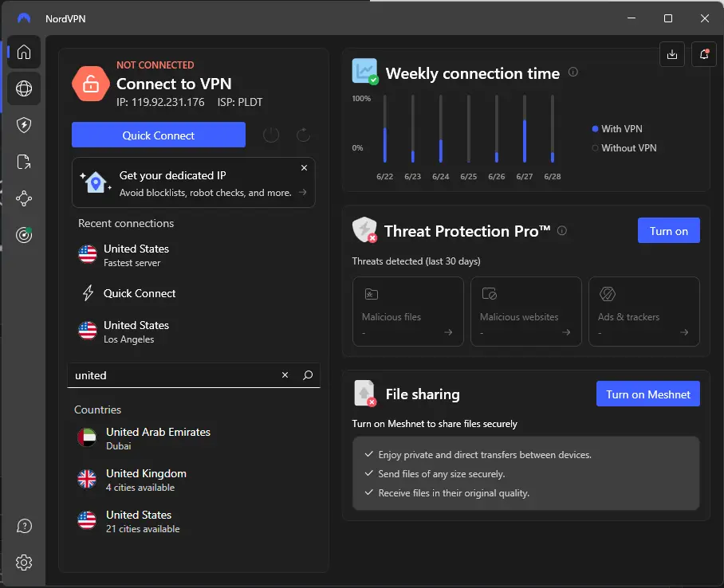This screenshot has height=588, width=724.
Task: Expand the Ads & trackers card arrow
Action: click(684, 332)
